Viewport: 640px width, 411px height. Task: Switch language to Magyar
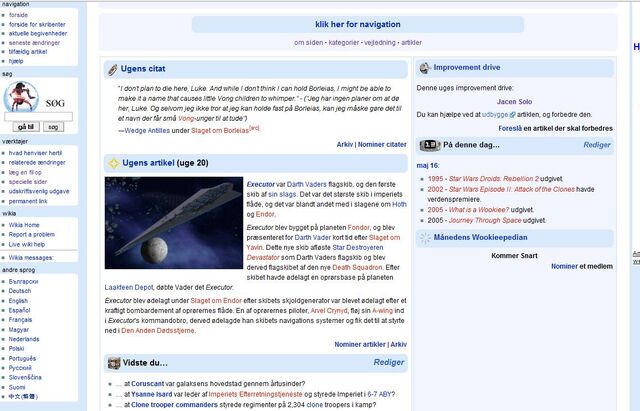tap(19, 330)
